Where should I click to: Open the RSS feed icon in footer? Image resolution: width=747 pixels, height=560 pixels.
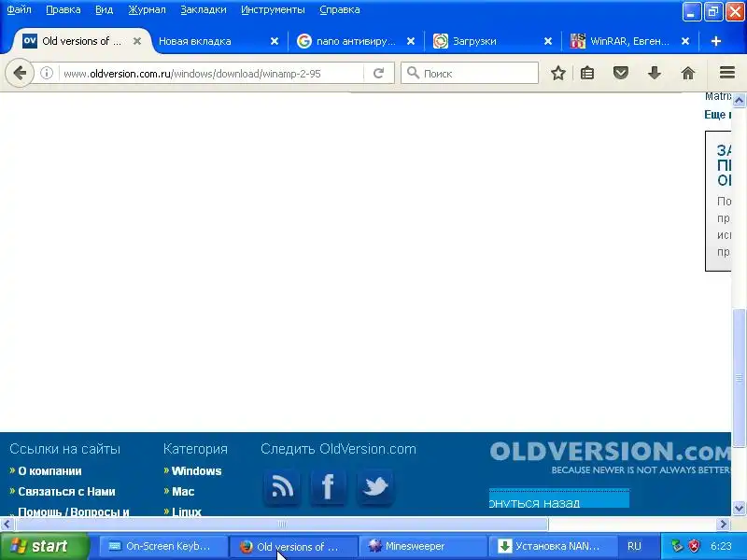click(282, 487)
